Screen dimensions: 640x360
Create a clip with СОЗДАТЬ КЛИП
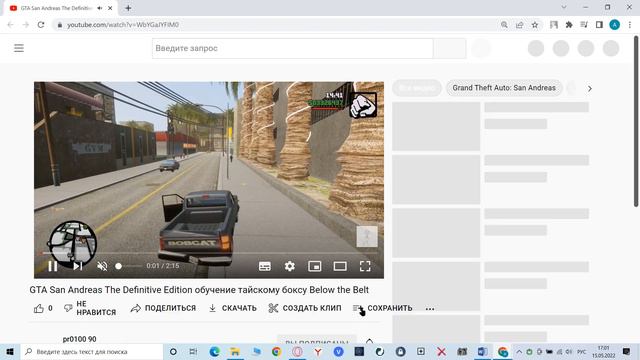(305, 308)
